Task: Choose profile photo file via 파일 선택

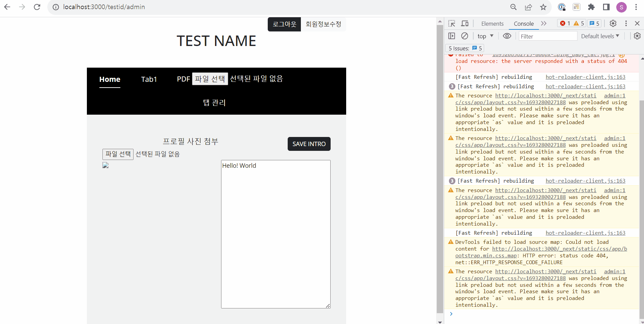Action: (118, 154)
